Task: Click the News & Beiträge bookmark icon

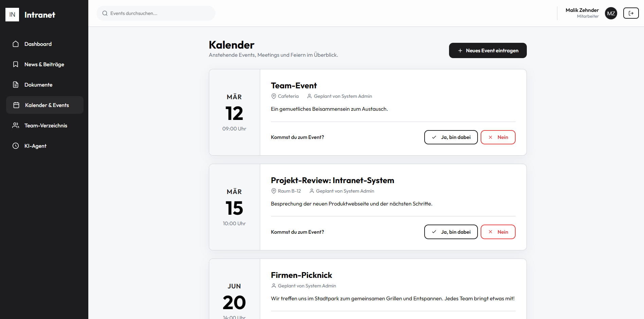Action: point(16,65)
